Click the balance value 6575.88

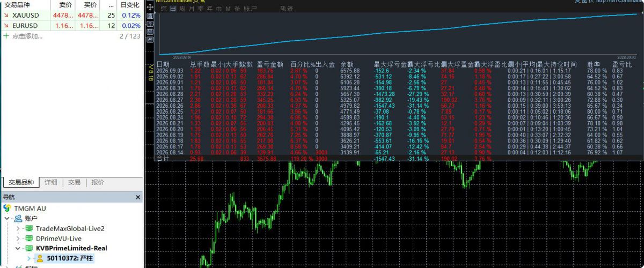click(350, 71)
